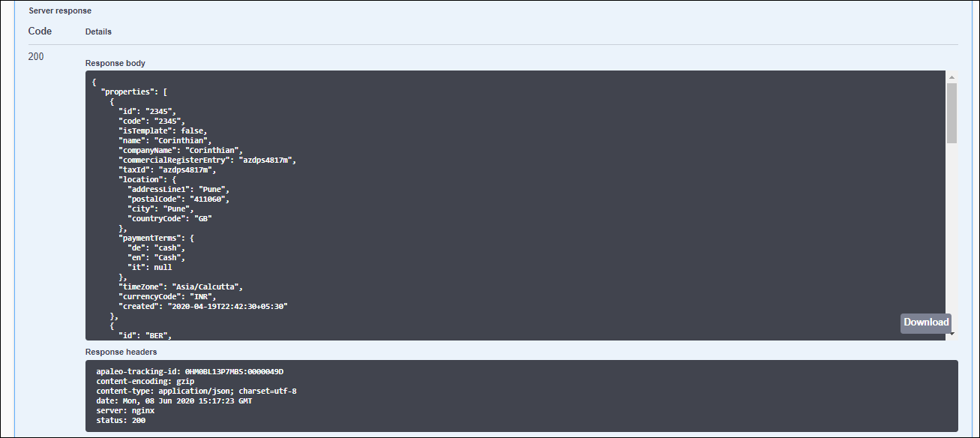980x438 pixels.
Task: Click the "isTemplate": false line
Action: 163,130
